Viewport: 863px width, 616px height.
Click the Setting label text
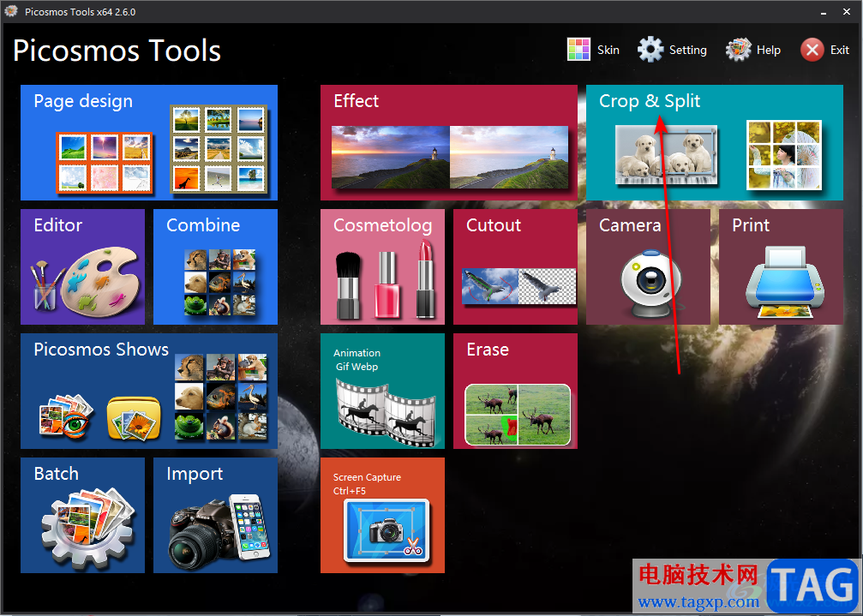[x=688, y=50]
